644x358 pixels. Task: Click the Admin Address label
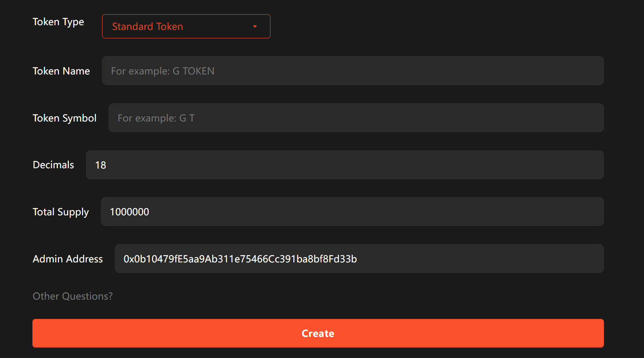click(x=67, y=259)
